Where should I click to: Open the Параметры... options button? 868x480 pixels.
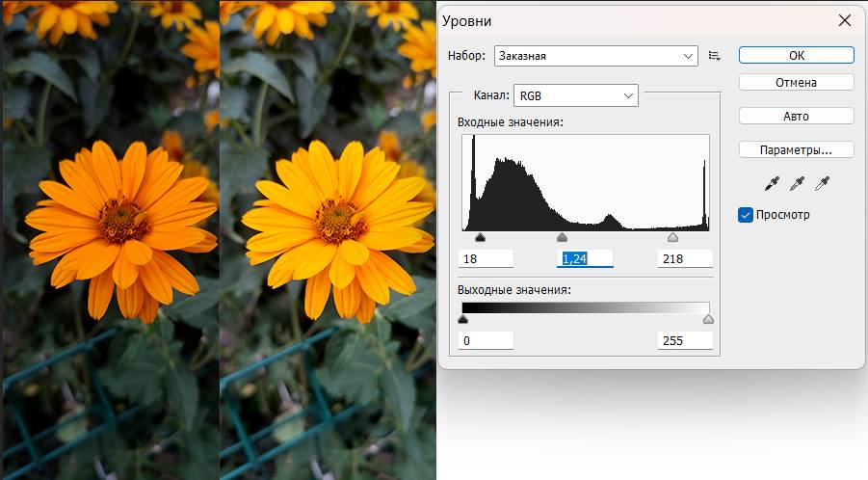796,149
